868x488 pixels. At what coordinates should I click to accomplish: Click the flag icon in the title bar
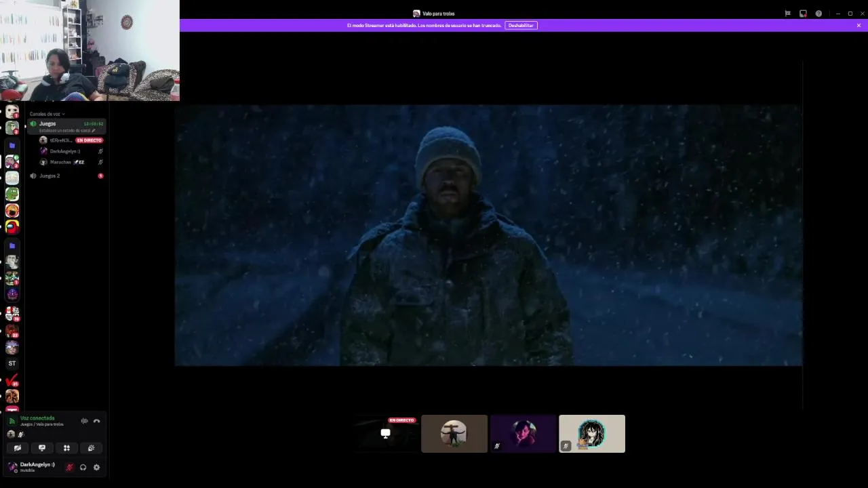[x=787, y=14]
